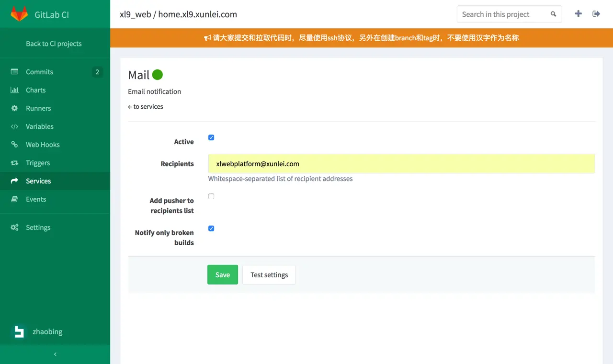Click the green Save button
613x364 pixels.
223,274
